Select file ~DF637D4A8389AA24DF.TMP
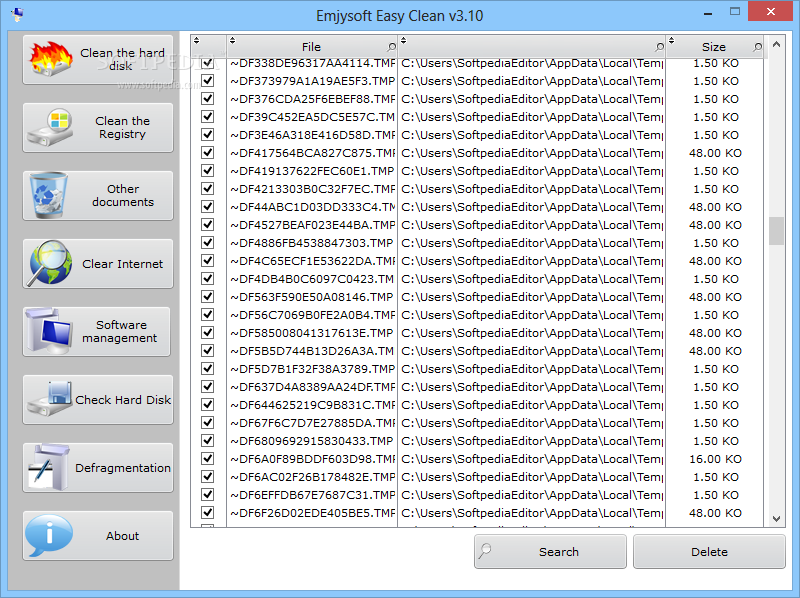 pyautogui.click(x=312, y=387)
